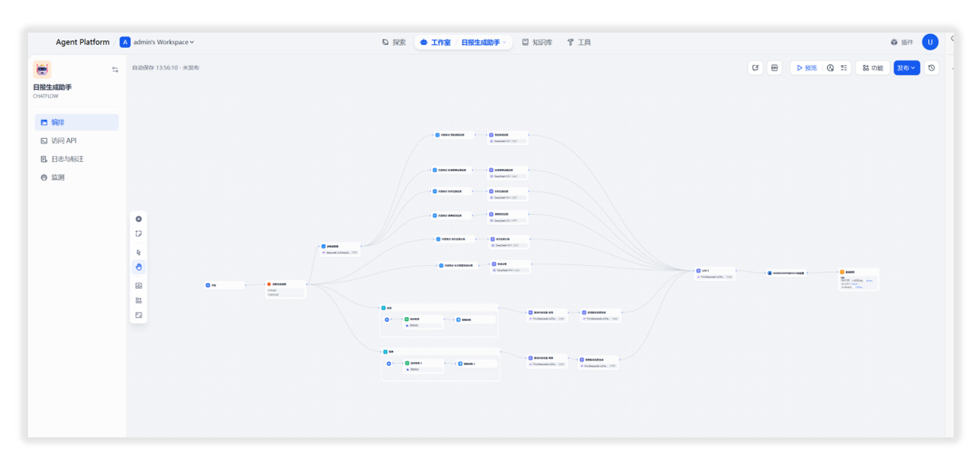Expand the 日报生成助手 app switcher dropdown

[485, 42]
